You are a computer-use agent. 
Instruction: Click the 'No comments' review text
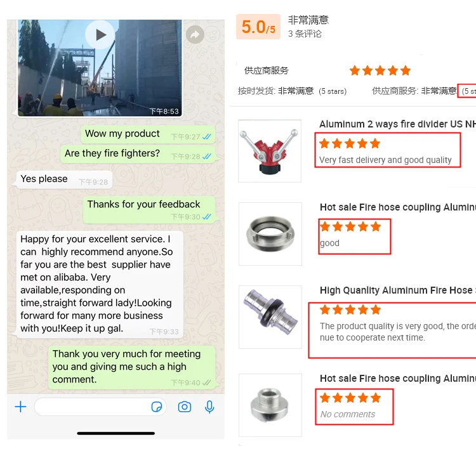348,414
